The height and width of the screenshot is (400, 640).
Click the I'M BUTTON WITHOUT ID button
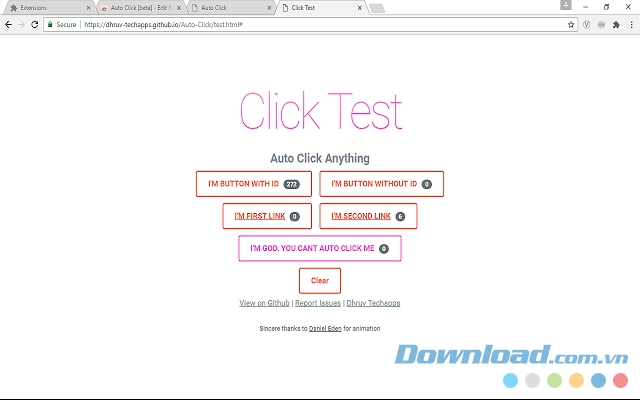pyautogui.click(x=382, y=184)
